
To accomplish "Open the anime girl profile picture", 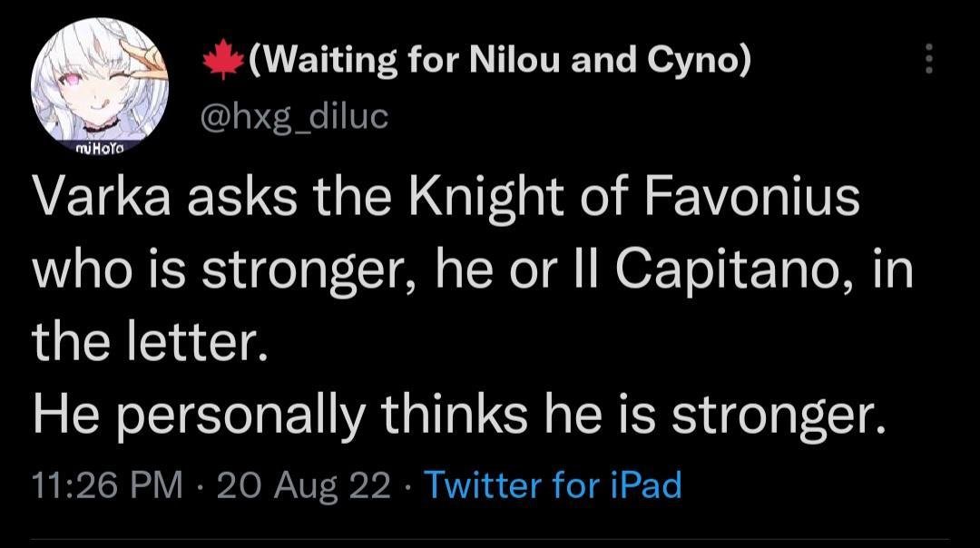I will (x=102, y=91).
